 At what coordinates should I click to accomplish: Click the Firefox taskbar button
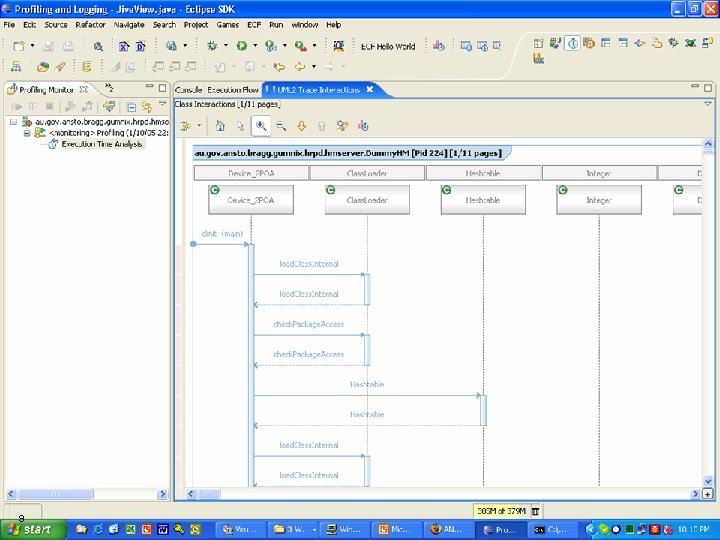coord(447,529)
